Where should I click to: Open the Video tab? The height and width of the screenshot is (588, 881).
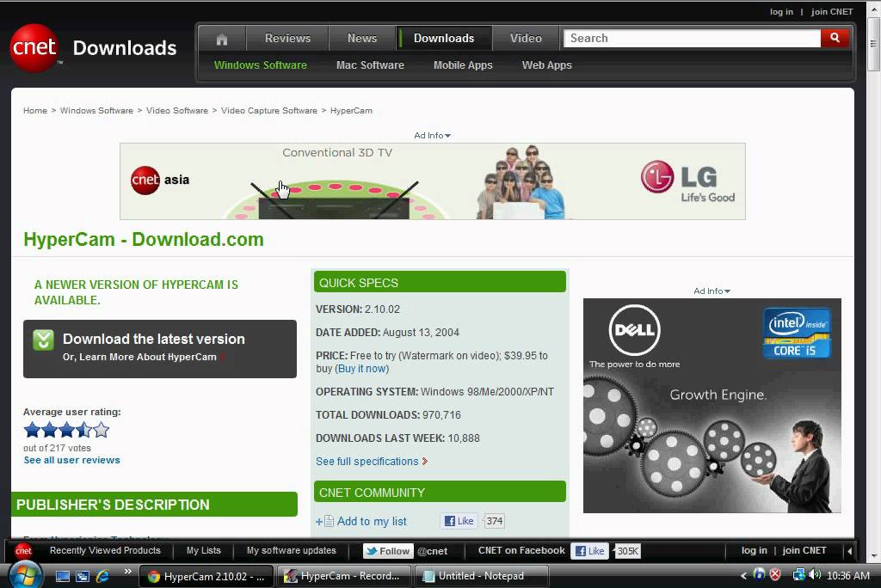tap(526, 38)
